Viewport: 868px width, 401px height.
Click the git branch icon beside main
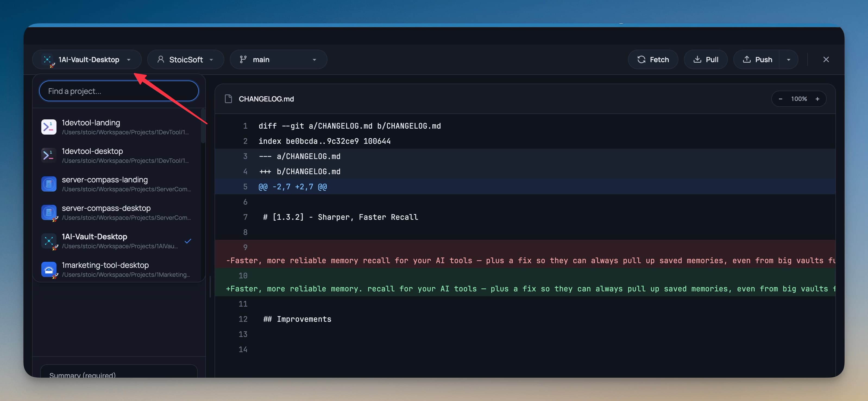pyautogui.click(x=243, y=59)
